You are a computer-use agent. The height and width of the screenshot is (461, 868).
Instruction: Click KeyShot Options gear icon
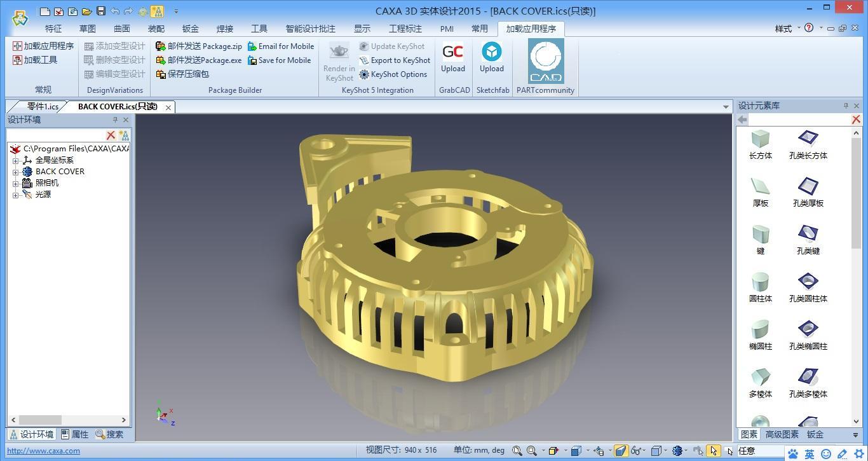[x=364, y=74]
